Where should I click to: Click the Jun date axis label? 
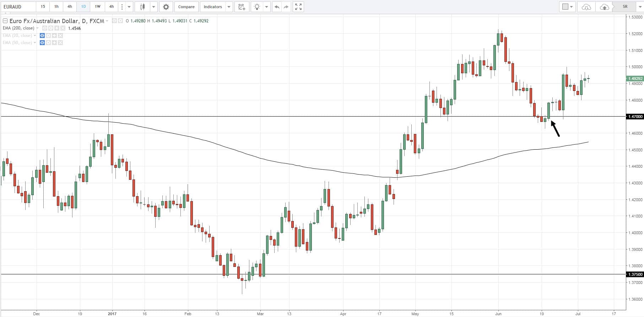(x=498, y=314)
